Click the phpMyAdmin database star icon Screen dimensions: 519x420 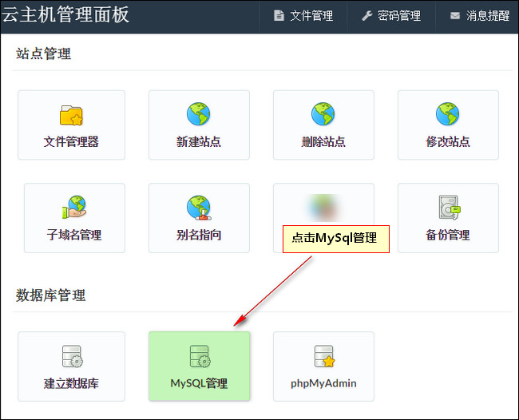tap(323, 357)
